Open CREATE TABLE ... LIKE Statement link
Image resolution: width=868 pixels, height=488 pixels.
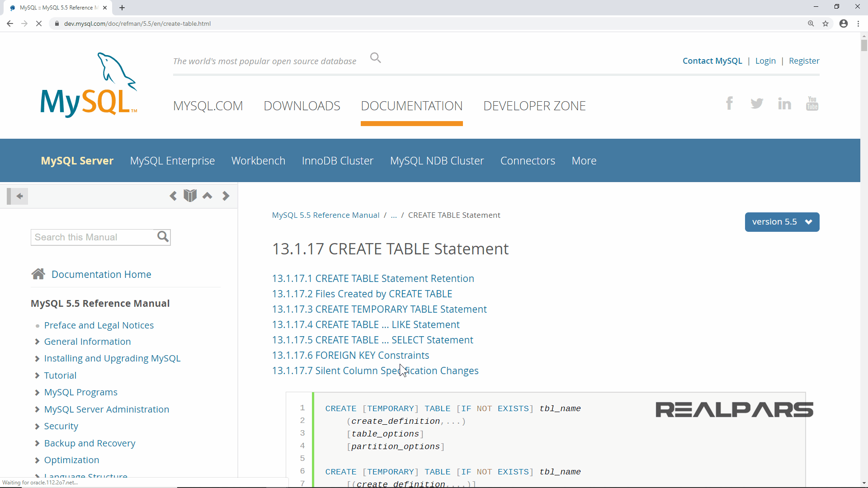click(366, 325)
